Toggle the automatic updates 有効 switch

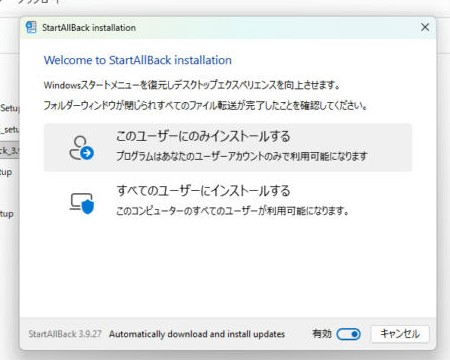pyautogui.click(x=348, y=334)
